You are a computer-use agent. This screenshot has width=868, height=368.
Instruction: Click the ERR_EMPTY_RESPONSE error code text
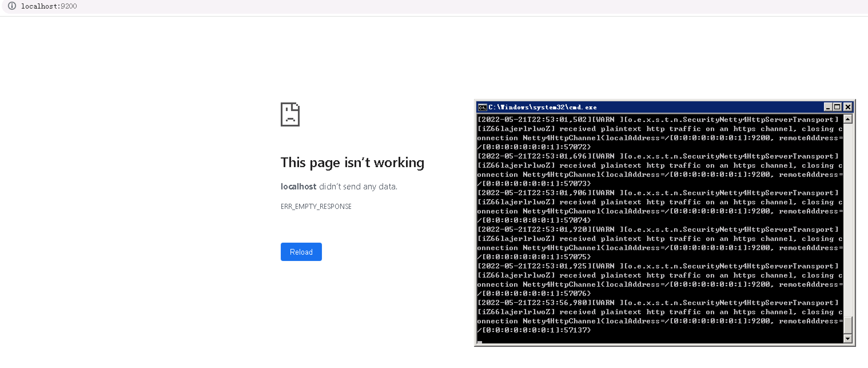coord(316,206)
